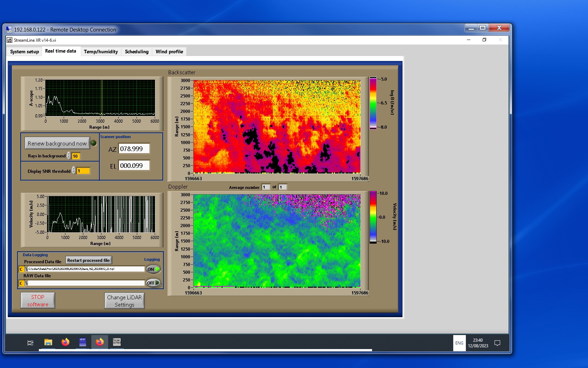Click the ENG language indicator
Viewport: 588px width, 368px height.
click(x=459, y=343)
